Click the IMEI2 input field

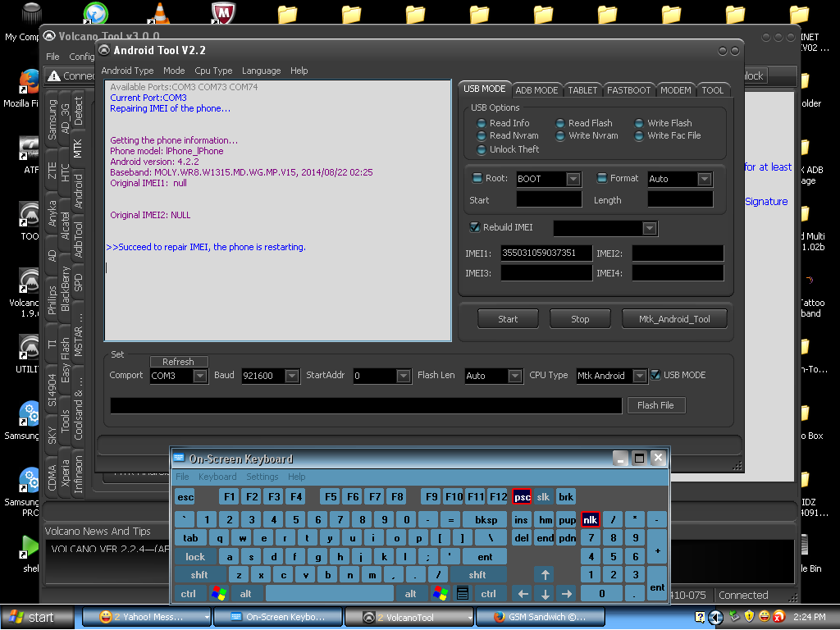point(678,253)
